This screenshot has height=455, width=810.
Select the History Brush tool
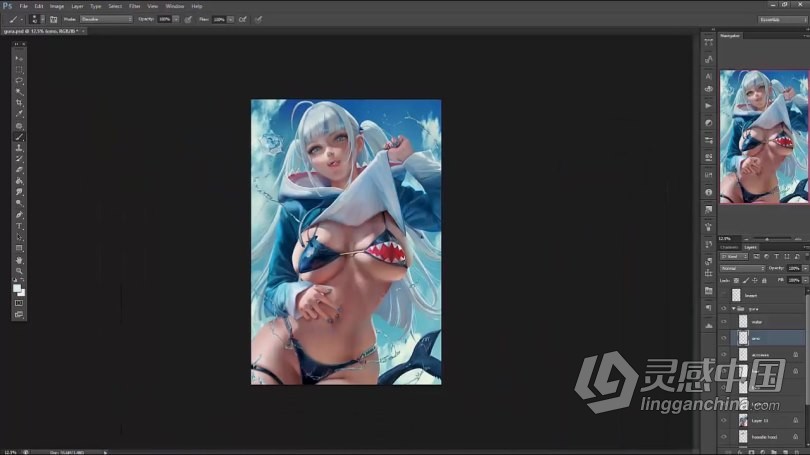(19, 159)
